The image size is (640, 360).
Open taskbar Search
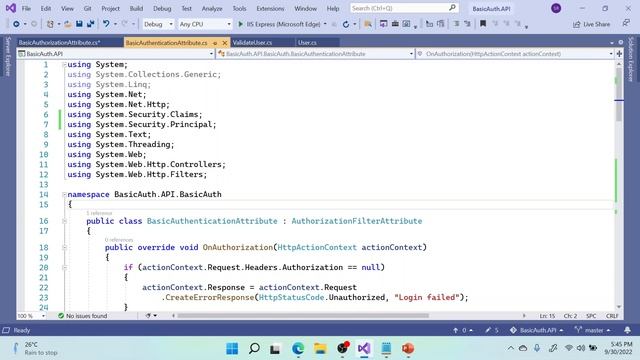254,349
